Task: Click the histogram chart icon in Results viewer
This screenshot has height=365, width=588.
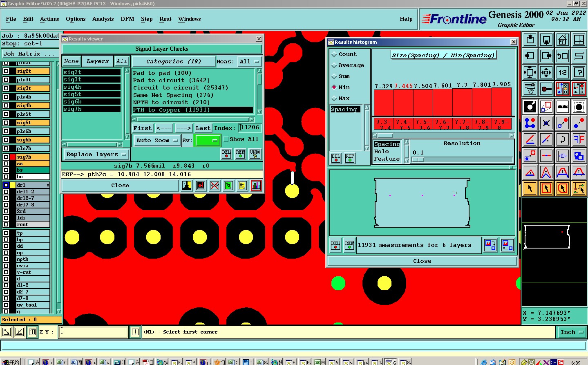Action: [x=256, y=186]
